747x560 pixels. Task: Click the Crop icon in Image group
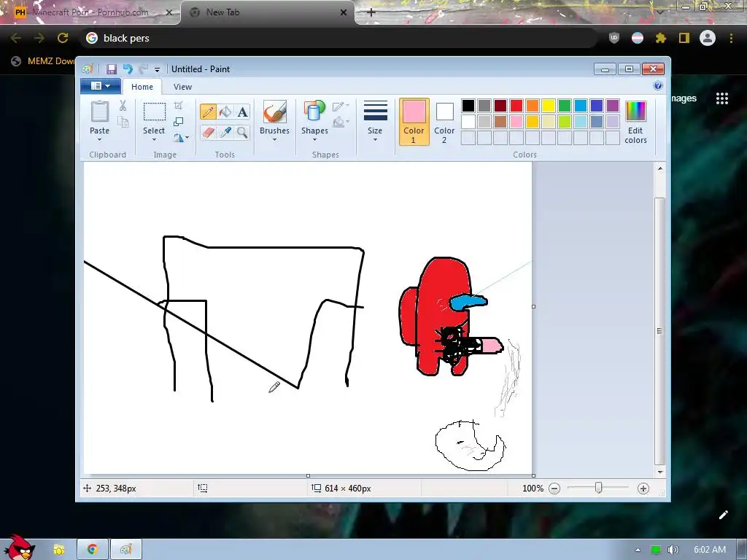(178, 105)
